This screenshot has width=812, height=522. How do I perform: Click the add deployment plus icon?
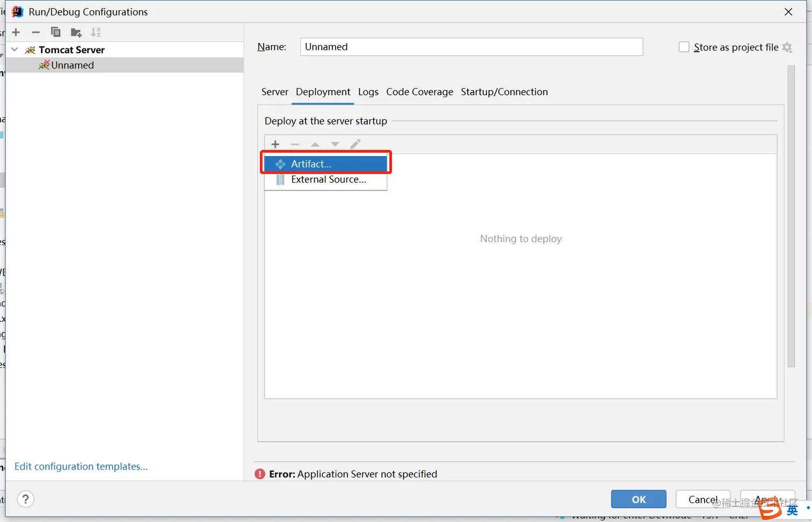pos(275,144)
